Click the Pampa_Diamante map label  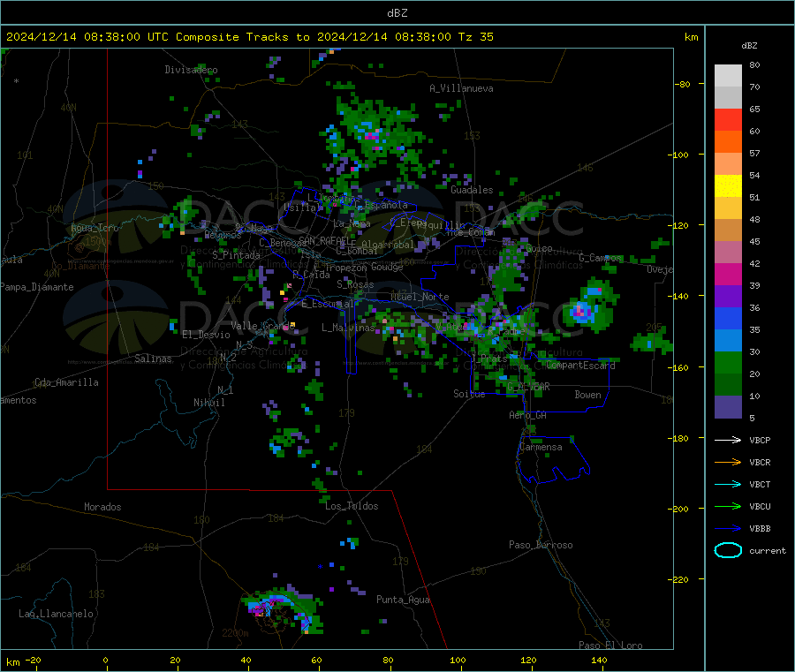point(36,287)
